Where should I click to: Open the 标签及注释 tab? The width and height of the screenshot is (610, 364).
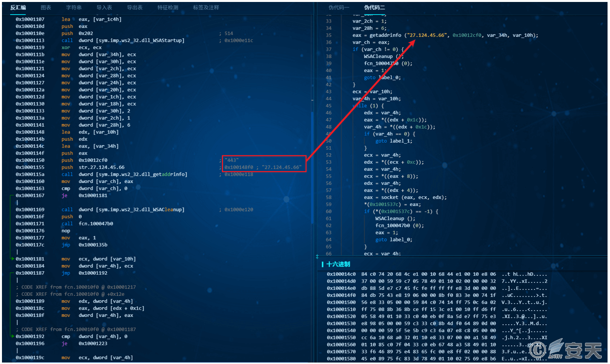pyautogui.click(x=206, y=8)
